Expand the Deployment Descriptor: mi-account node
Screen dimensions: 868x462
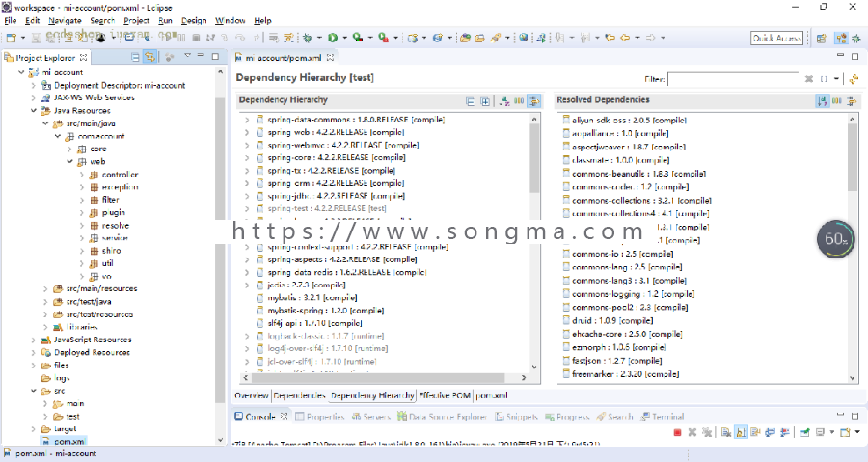pyautogui.click(x=34, y=85)
